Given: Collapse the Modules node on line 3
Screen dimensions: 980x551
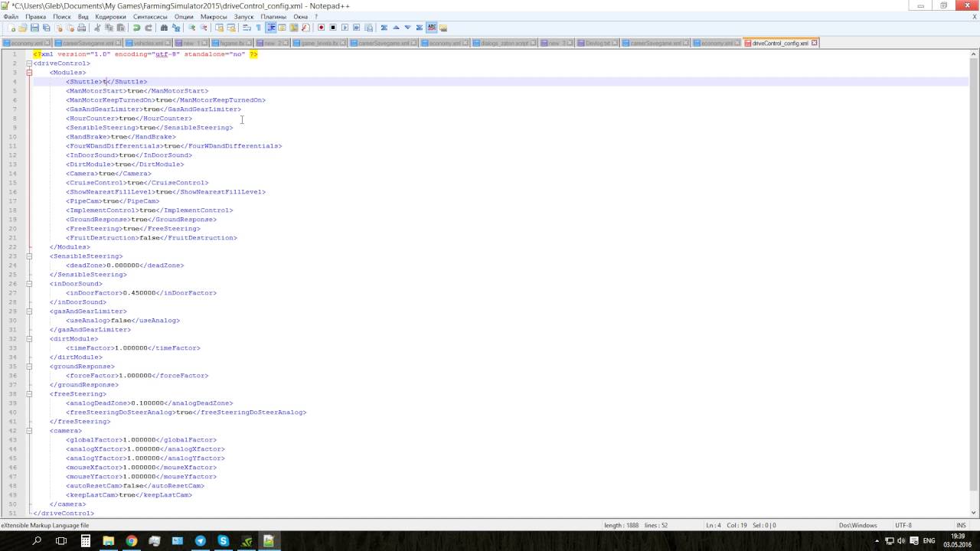Looking at the screenshot, I should tap(29, 73).
